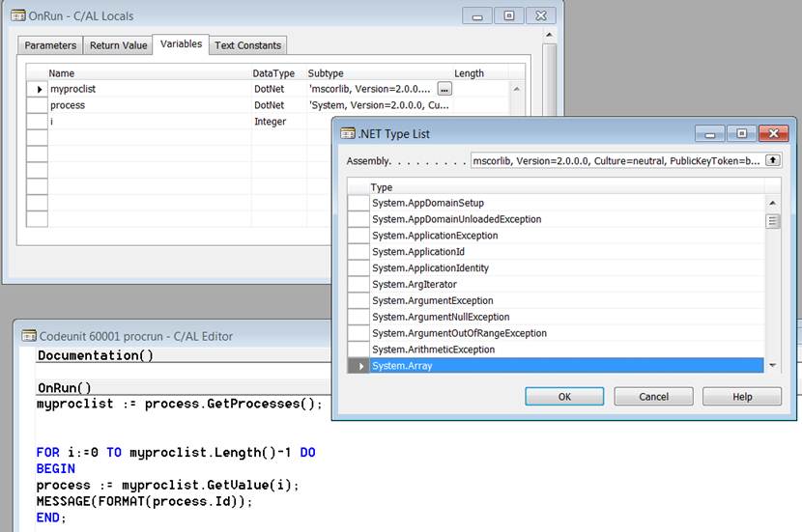Click the .NET Type List window icon
The image size is (802, 532).
tap(348, 133)
